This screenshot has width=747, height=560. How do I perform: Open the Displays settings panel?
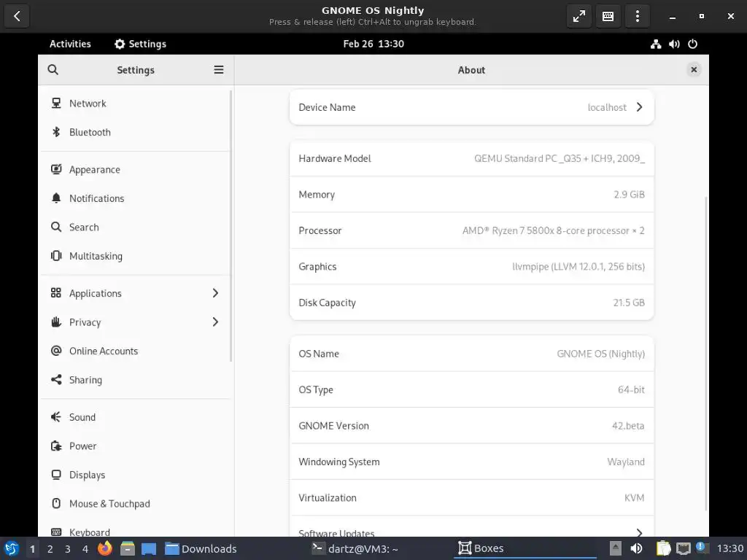[x=135, y=475]
